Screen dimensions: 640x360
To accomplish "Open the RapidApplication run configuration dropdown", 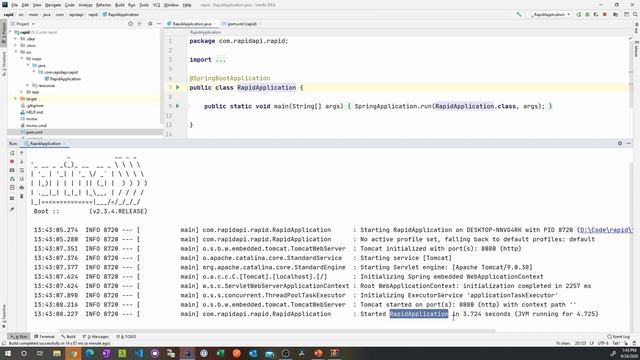I will [551, 14].
